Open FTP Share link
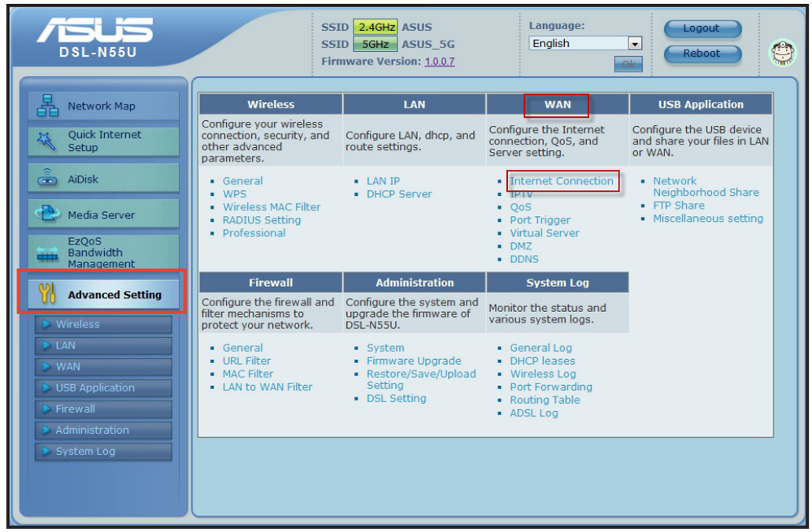 click(x=679, y=205)
